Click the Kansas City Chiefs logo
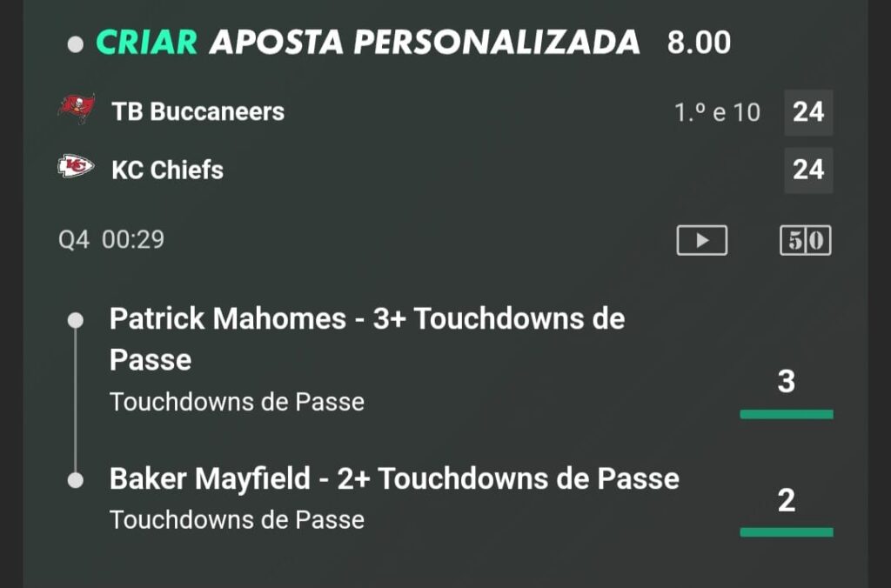Viewport: 891px width, 588px height. (77, 166)
